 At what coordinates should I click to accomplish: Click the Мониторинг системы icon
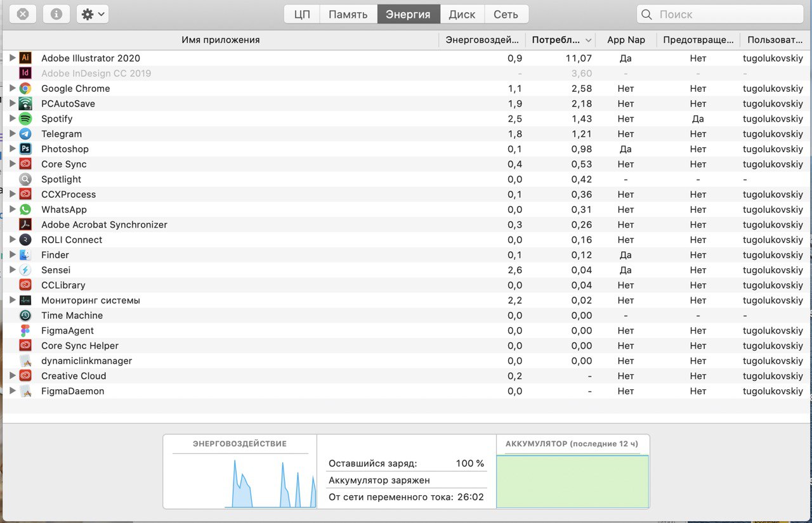pos(25,300)
